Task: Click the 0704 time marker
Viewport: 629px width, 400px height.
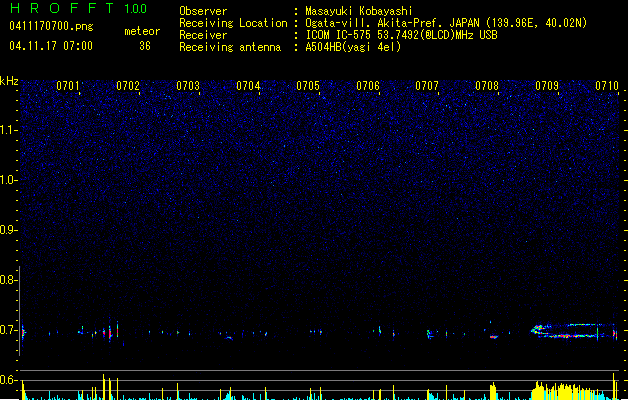Action: (x=248, y=86)
